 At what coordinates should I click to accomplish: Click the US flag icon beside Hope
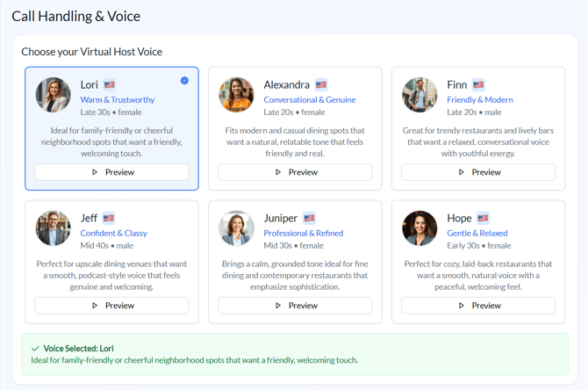pos(483,218)
